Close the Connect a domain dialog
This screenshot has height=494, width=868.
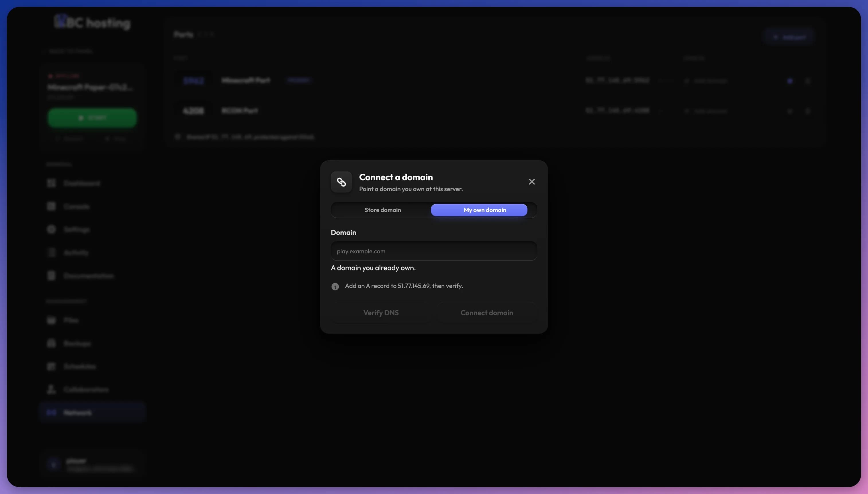point(531,182)
